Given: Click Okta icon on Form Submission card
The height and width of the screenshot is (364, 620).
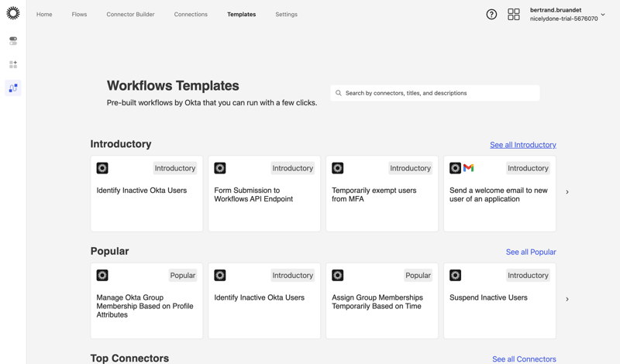Looking at the screenshot, I should (x=220, y=168).
